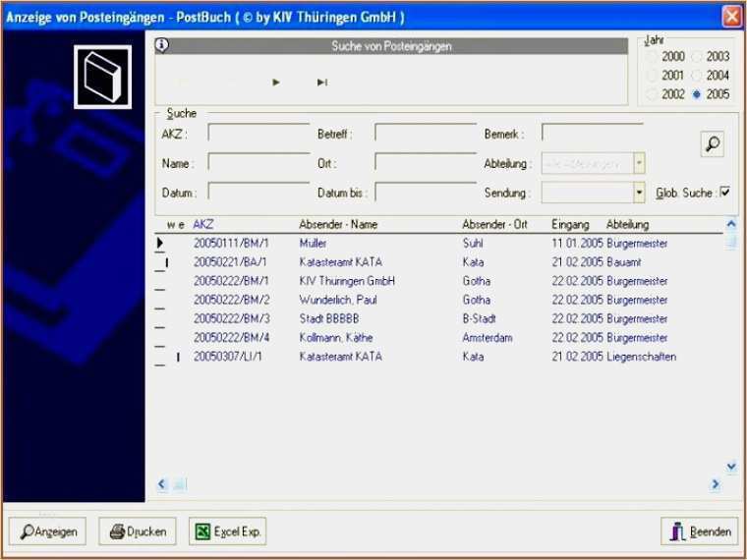Click Absender - Ort column header
Image resolution: width=747 pixels, height=560 pixels.
click(494, 225)
